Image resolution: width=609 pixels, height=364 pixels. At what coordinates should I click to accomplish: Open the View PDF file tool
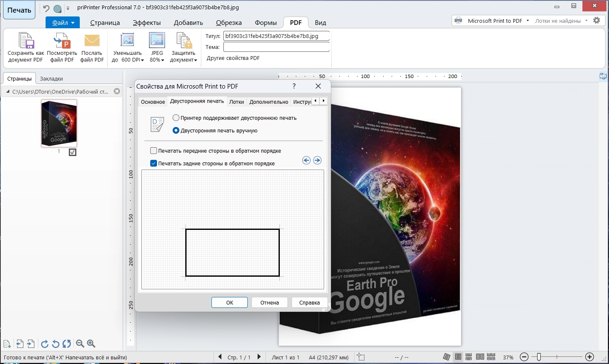click(x=62, y=42)
